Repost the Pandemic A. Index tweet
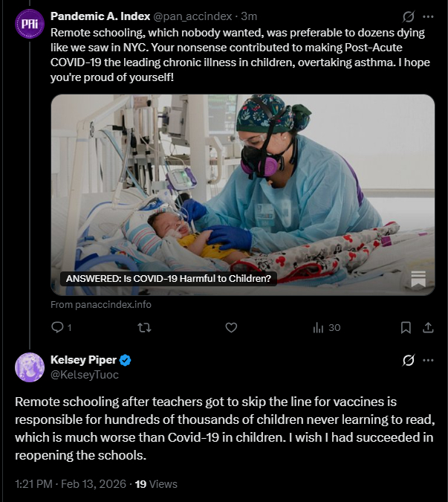This screenshot has height=502, width=448. coord(145,327)
